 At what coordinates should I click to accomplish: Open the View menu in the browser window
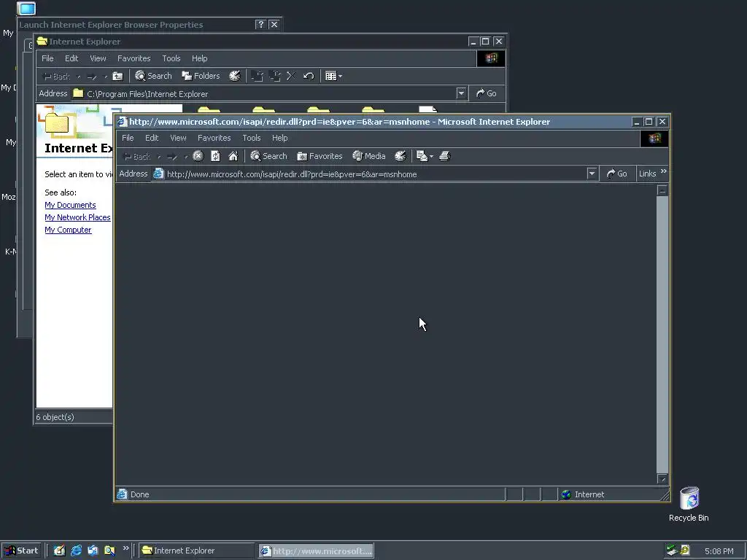178,138
